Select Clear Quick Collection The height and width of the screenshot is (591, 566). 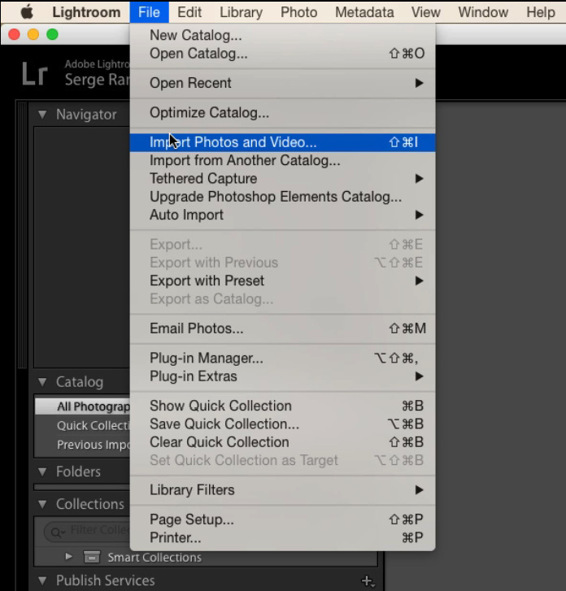[283, 442]
